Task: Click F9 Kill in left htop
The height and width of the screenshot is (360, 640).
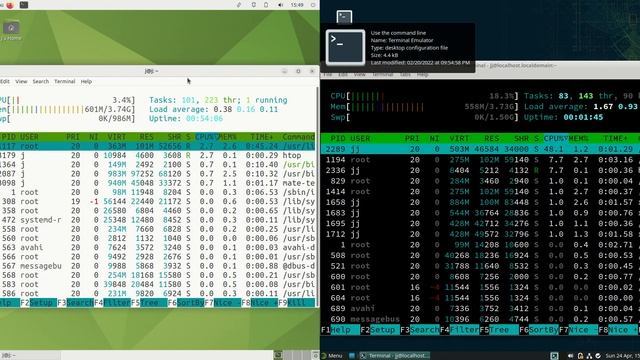Action: point(297,302)
